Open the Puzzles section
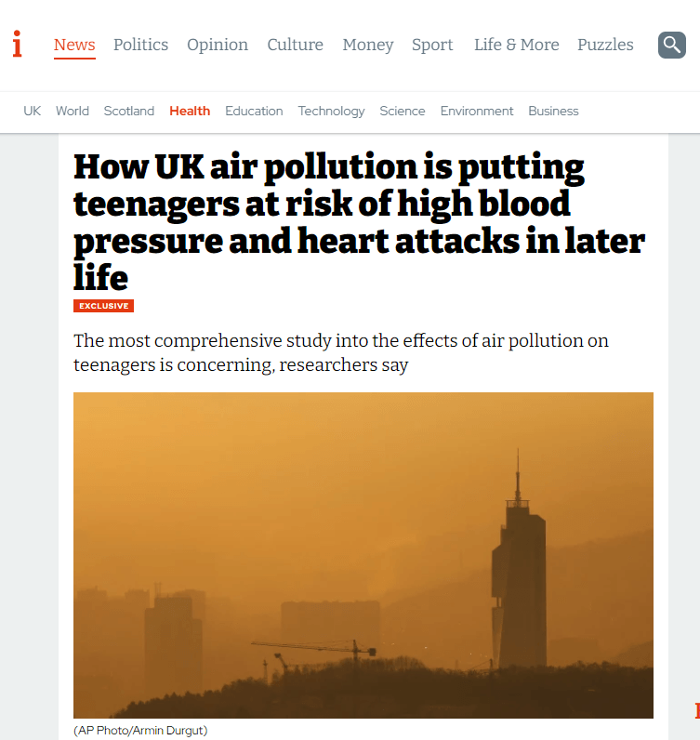700x740 pixels. [x=605, y=45]
